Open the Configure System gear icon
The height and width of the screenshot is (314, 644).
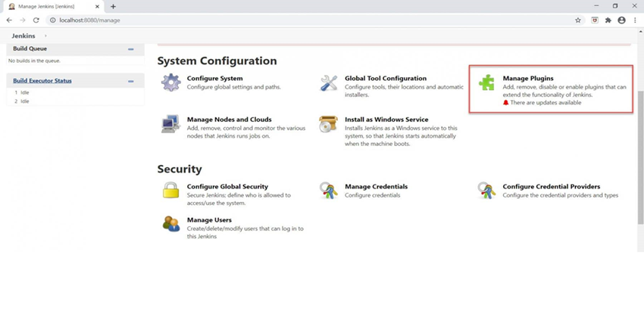[x=171, y=82]
